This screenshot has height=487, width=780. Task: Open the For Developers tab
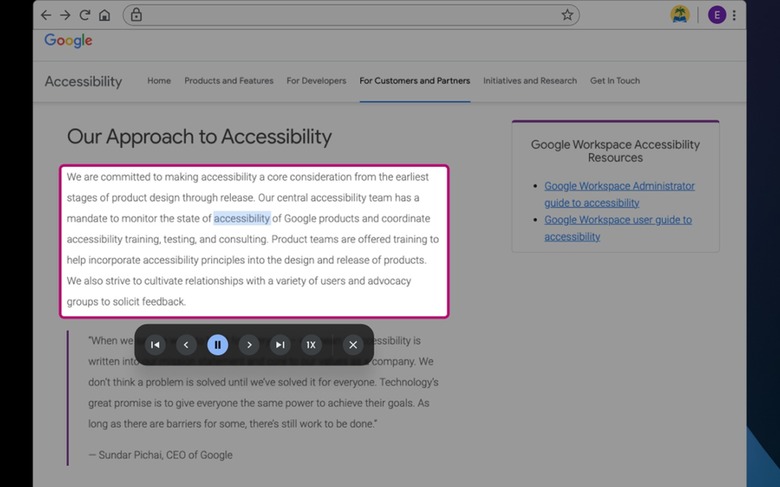[x=316, y=81]
